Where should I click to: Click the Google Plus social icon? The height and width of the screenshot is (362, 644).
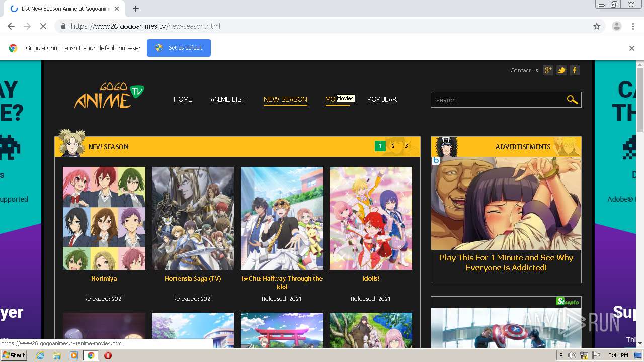click(548, 70)
